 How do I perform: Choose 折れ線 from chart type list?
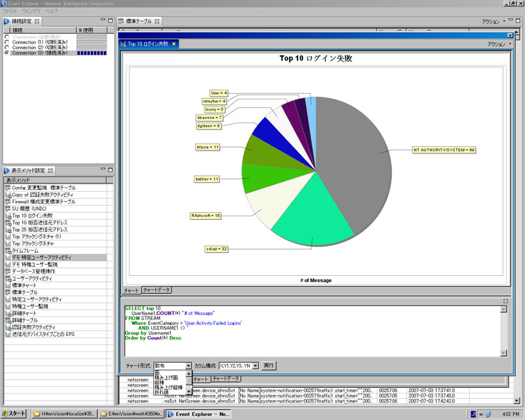162,392
